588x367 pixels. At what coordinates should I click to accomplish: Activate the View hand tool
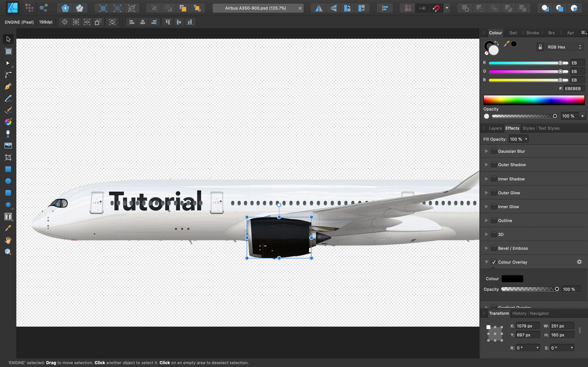coord(8,240)
